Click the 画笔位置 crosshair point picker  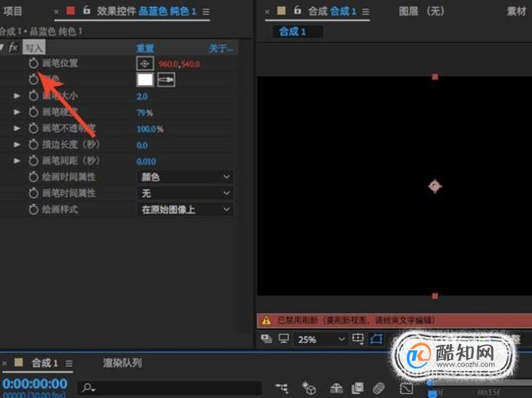tap(145, 63)
